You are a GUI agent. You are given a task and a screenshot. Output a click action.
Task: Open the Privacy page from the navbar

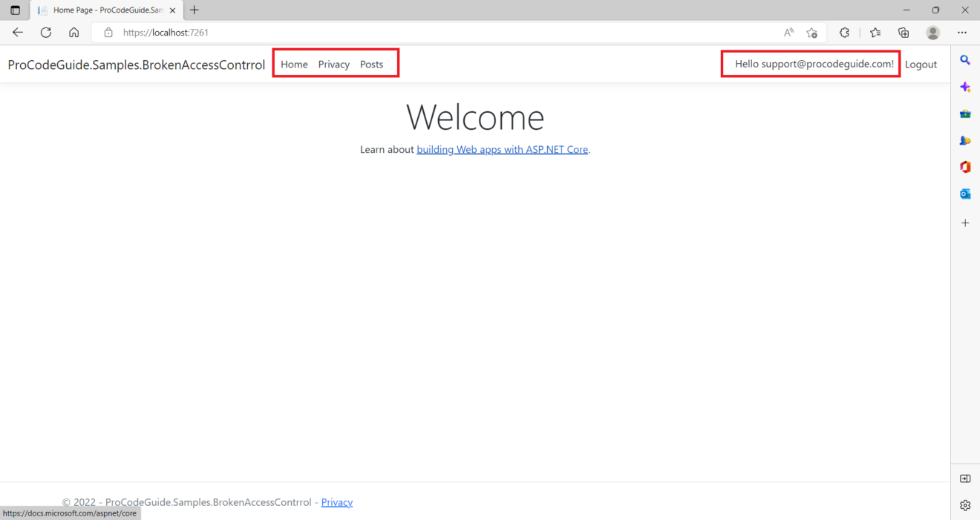(333, 64)
